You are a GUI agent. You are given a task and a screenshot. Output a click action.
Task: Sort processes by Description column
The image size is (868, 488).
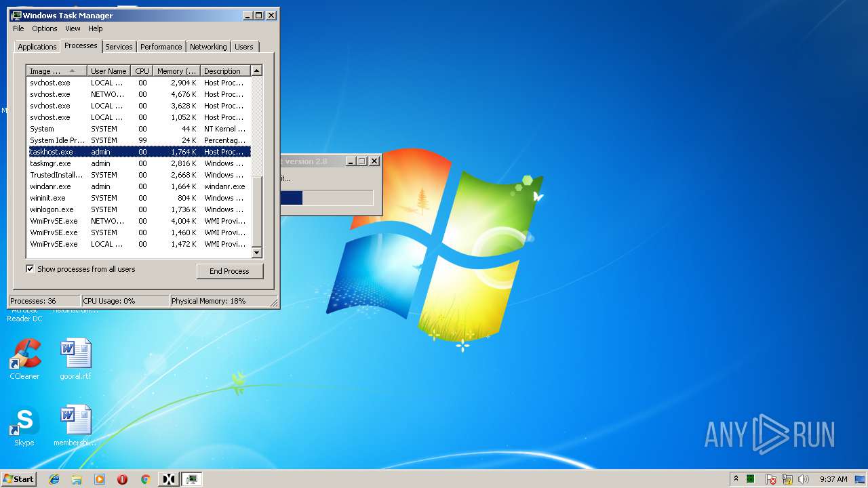click(225, 71)
